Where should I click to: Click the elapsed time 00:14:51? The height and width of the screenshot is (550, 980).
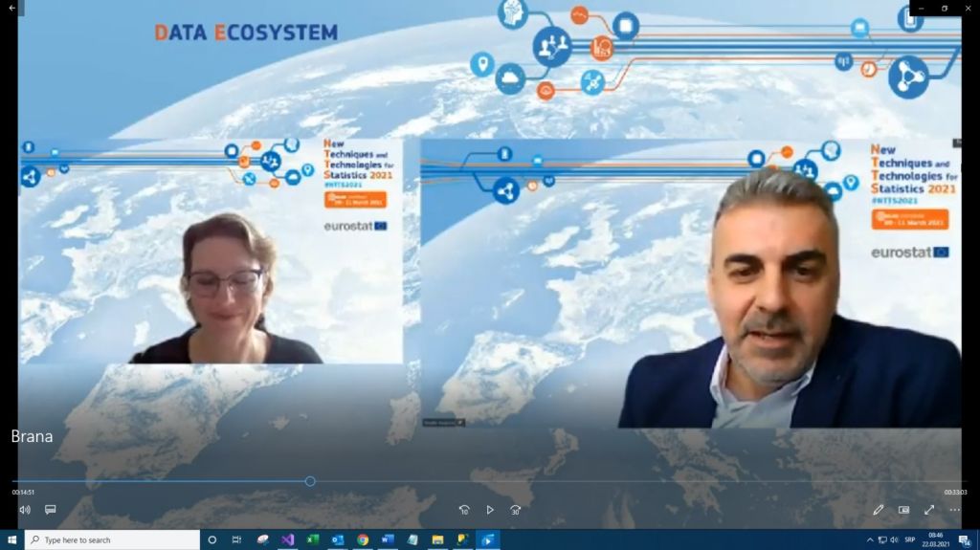pyautogui.click(x=23, y=493)
